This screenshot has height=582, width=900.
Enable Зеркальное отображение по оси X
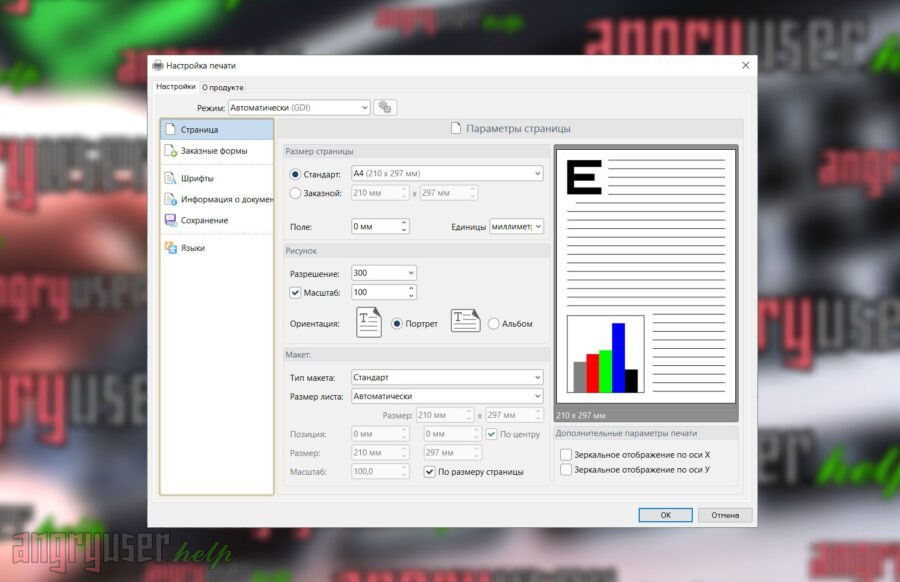pyautogui.click(x=566, y=454)
